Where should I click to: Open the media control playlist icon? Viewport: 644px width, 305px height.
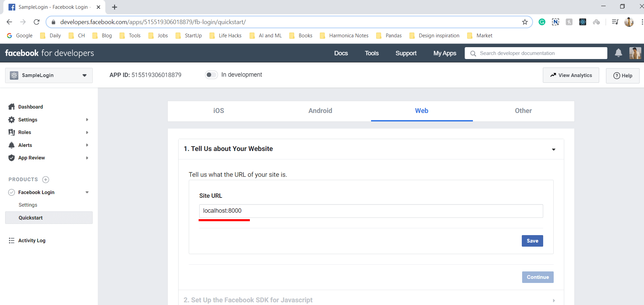(615, 22)
